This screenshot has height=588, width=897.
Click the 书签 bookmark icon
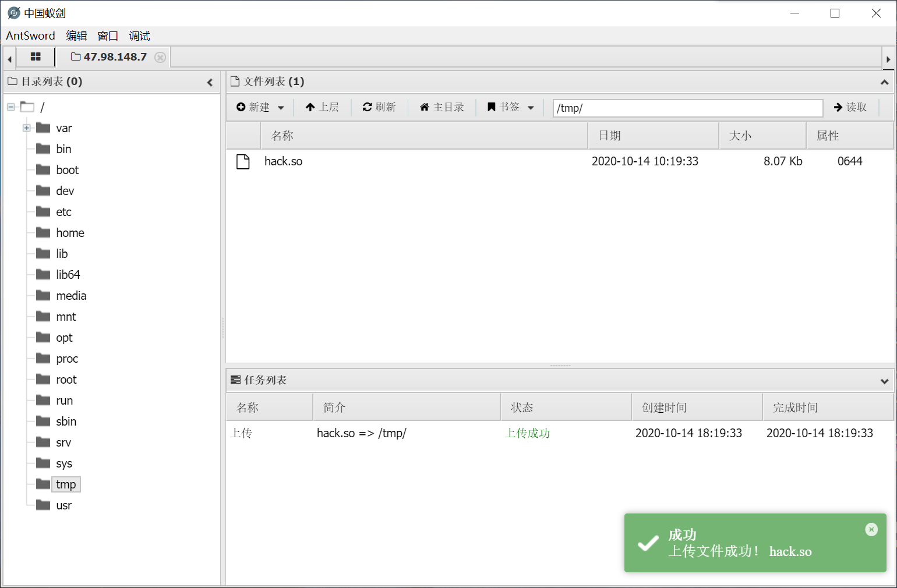[x=491, y=107]
